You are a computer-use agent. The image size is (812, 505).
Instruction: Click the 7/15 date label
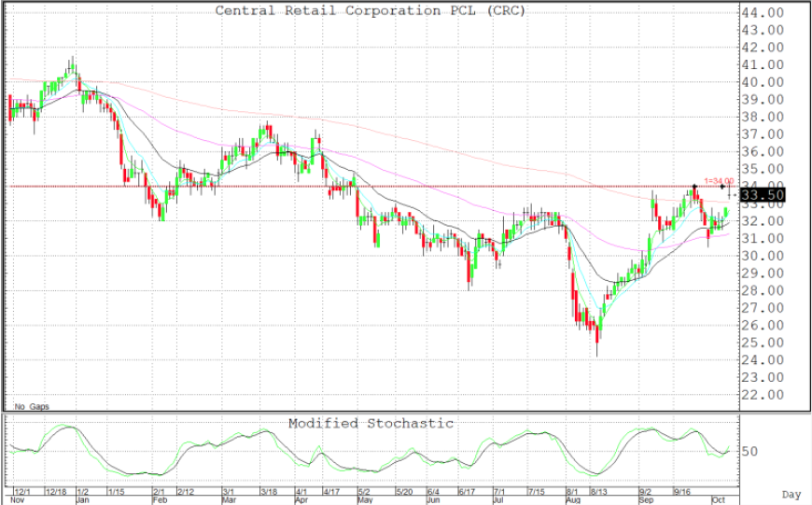tap(537, 492)
